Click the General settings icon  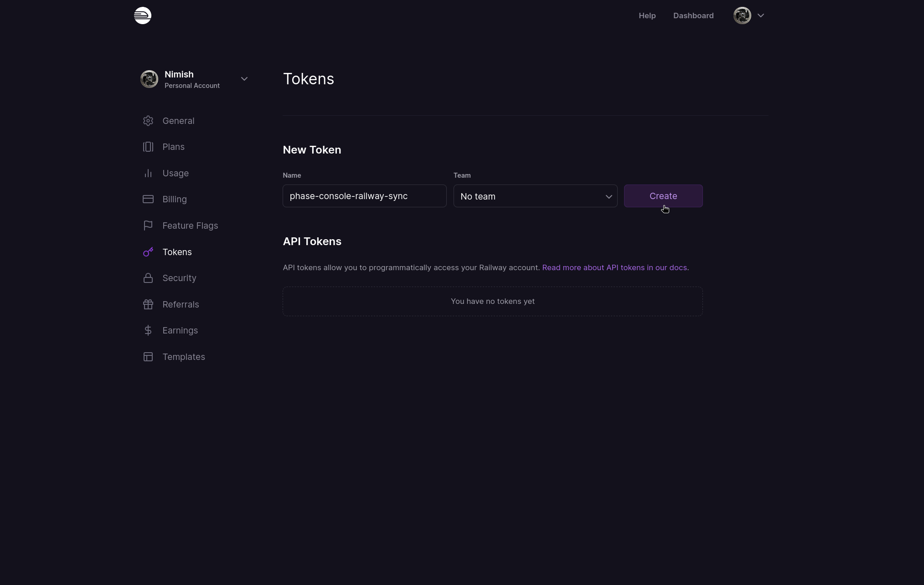point(148,120)
